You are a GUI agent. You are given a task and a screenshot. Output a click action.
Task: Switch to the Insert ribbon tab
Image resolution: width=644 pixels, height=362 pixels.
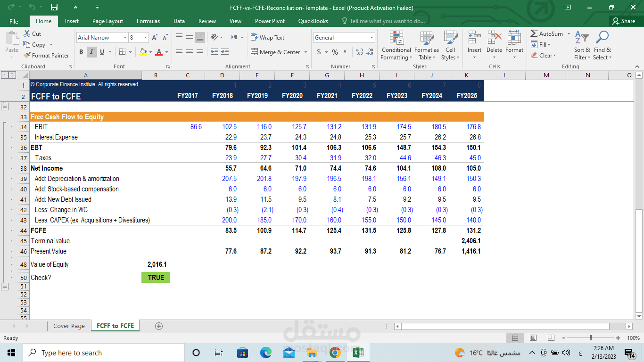click(x=72, y=21)
